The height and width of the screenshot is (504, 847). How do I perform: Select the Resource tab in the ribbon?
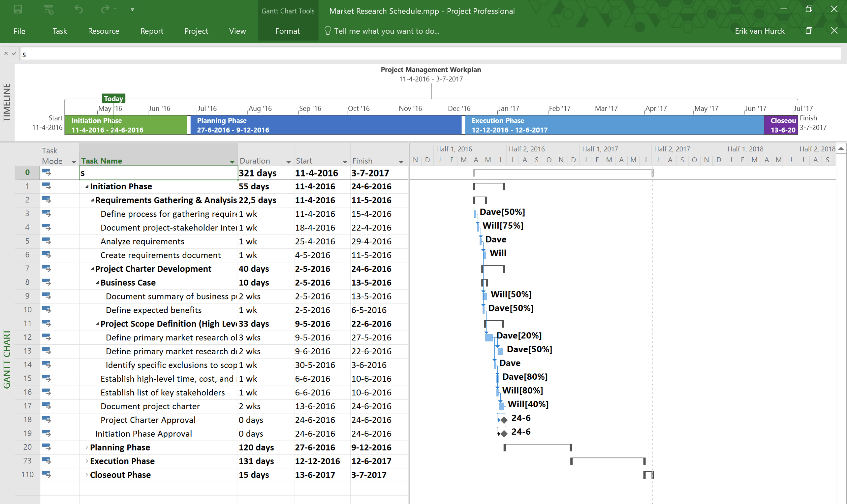tap(103, 30)
